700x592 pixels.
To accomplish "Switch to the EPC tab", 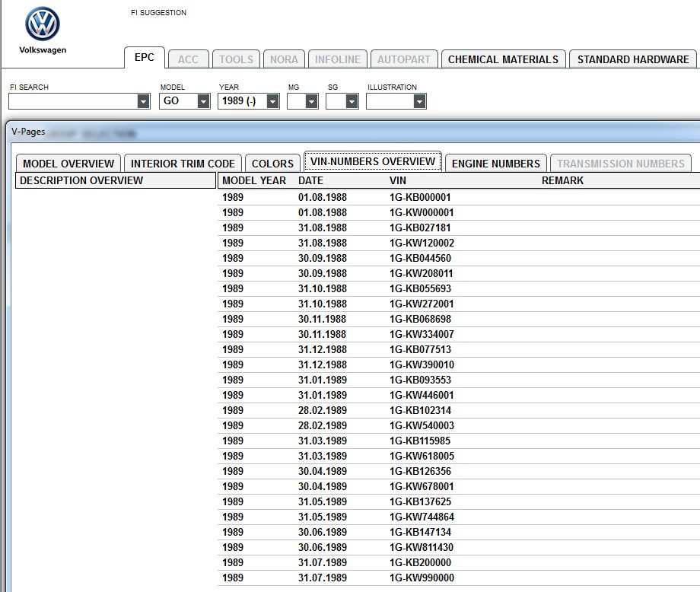I will tap(145, 58).
